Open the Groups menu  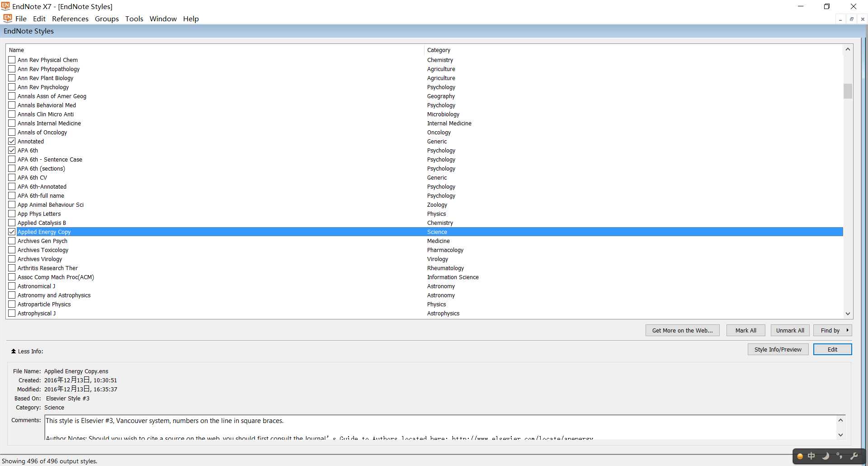[x=107, y=19]
